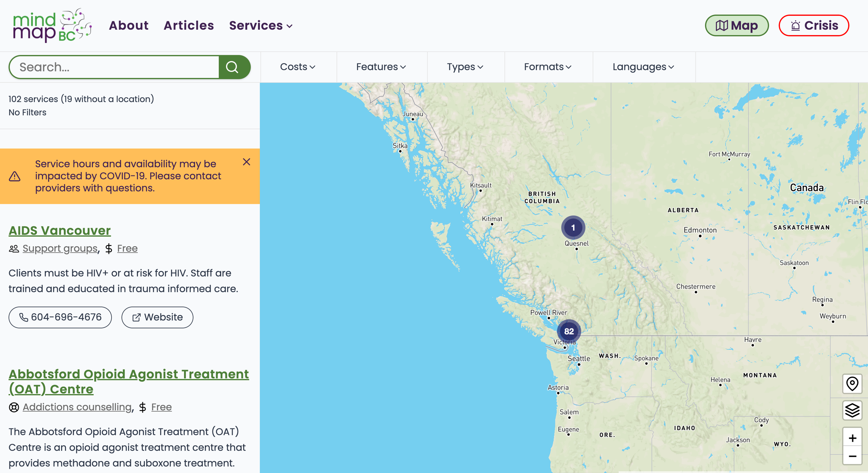Image resolution: width=868 pixels, height=473 pixels.
Task: Click the 82 services map cluster
Action: click(569, 331)
